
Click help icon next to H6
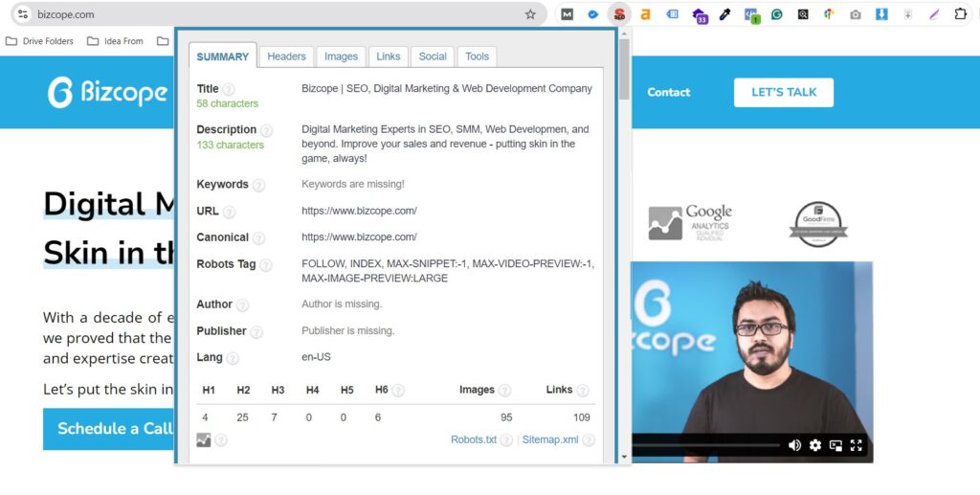[398, 391]
